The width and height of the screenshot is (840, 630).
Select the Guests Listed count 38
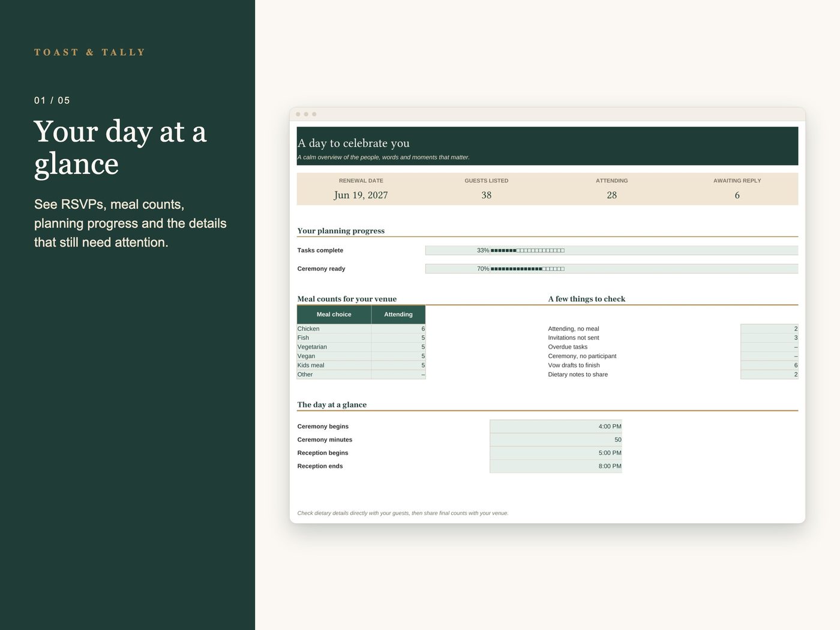point(487,195)
